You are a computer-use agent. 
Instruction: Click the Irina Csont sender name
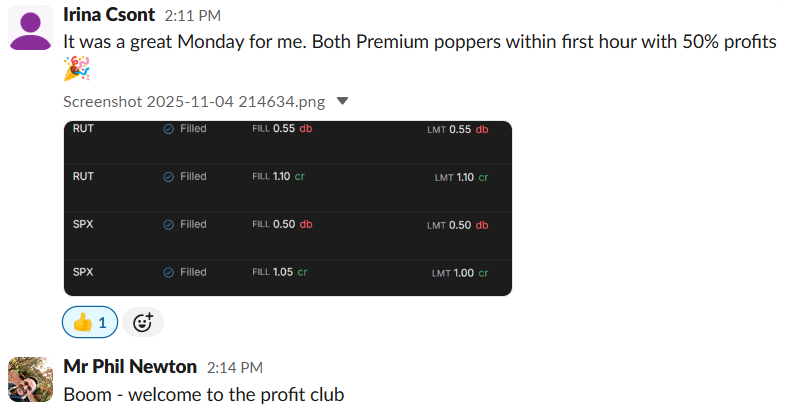point(109,14)
